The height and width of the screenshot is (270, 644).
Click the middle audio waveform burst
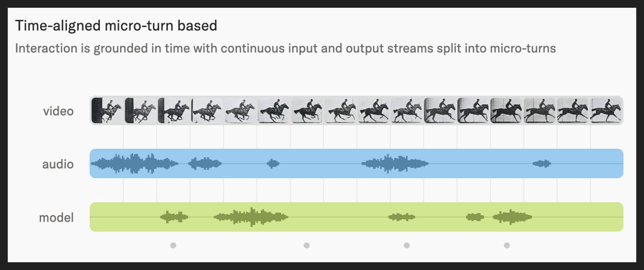click(x=395, y=164)
